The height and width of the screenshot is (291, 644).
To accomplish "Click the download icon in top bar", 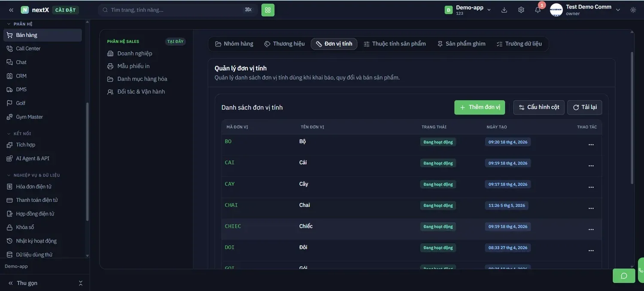I will pos(504,10).
